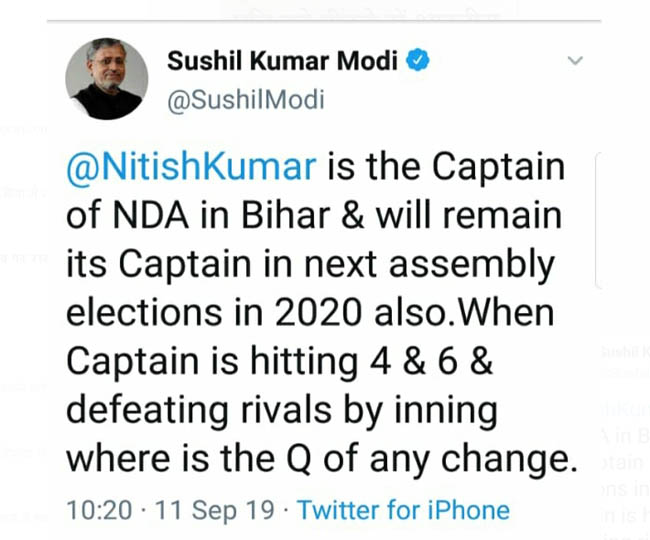650x540 pixels.
Task: Click 'also.When' in the tweet body
Action: tap(464, 312)
